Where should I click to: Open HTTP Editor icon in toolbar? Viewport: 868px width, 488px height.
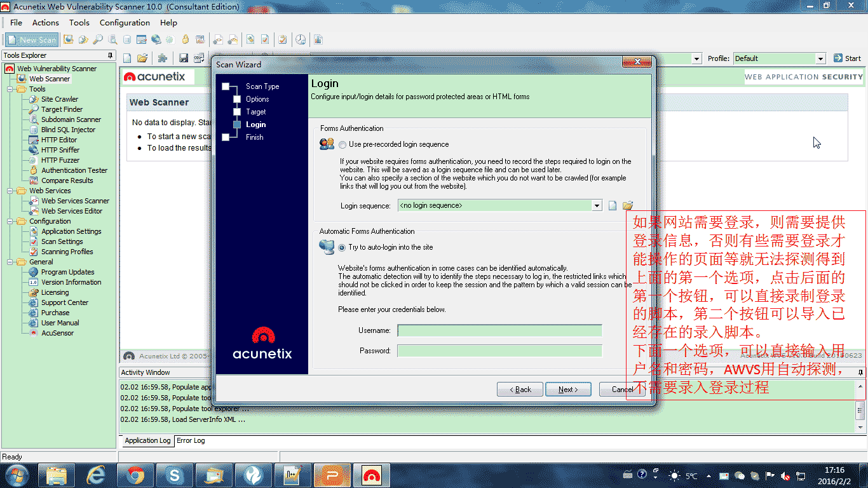coord(142,39)
